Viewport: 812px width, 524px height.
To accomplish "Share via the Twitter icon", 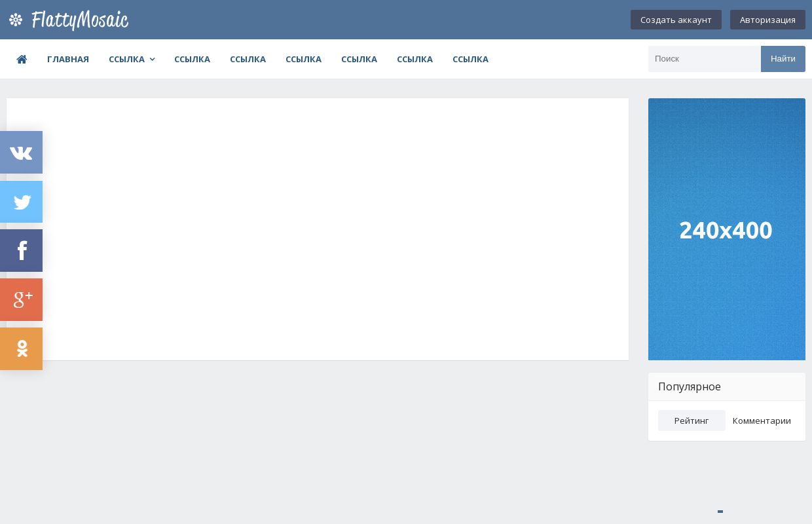I will (21, 202).
